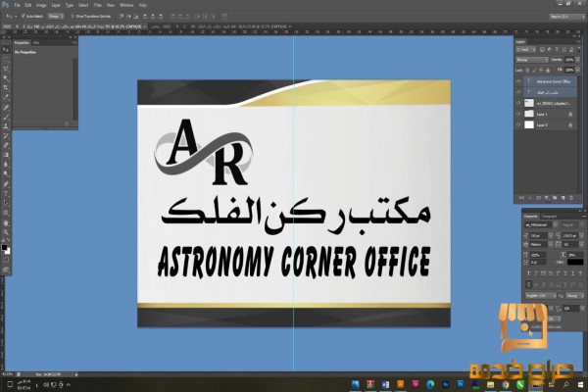Toggle visibility of Layer 1
The image size is (588, 392).
pos(520,114)
